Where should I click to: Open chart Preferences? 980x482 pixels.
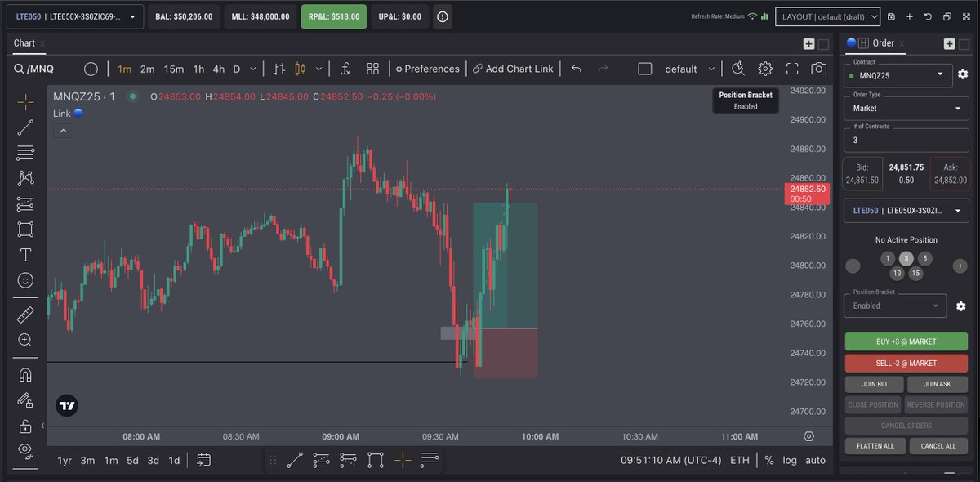pos(427,69)
